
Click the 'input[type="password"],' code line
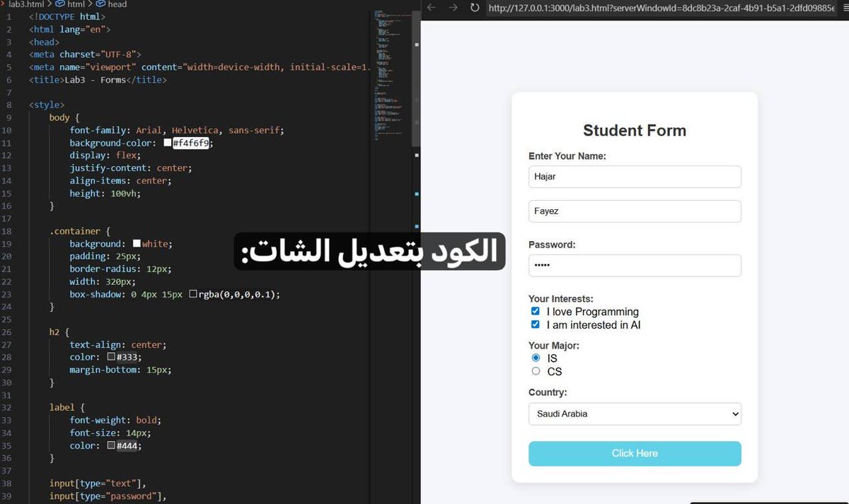(108, 496)
